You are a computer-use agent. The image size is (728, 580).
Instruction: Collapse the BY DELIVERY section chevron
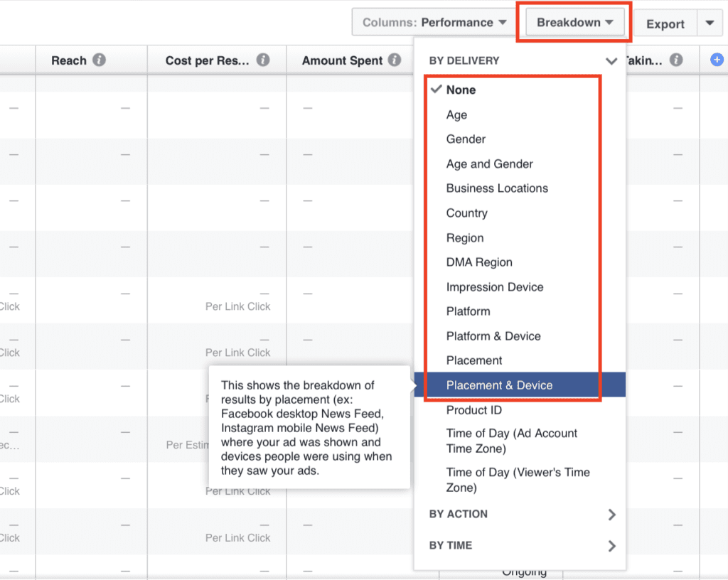611,61
